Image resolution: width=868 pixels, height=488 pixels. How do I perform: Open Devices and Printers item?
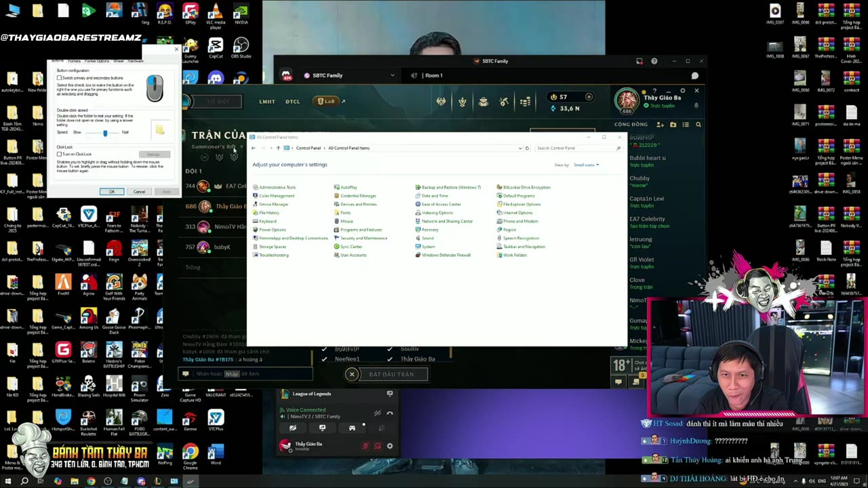pyautogui.click(x=355, y=204)
